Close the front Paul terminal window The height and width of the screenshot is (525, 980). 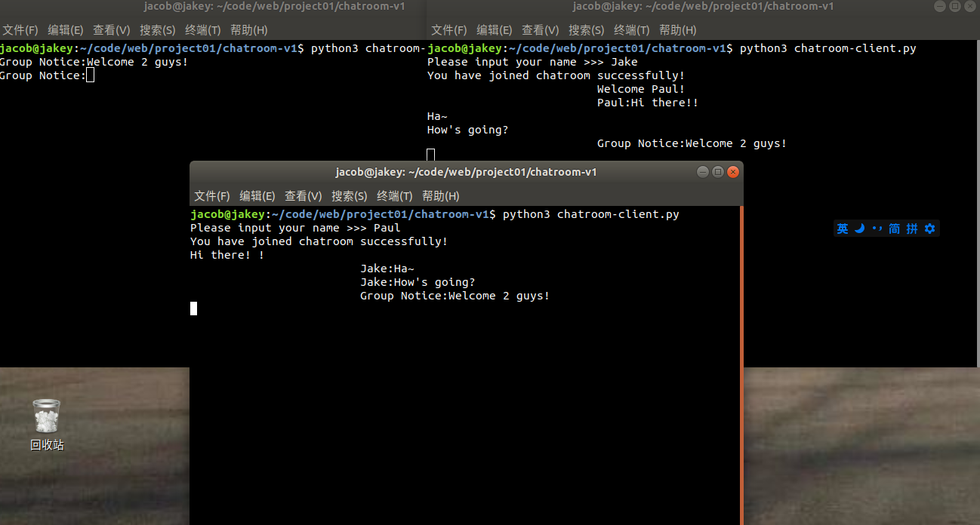[x=732, y=172]
